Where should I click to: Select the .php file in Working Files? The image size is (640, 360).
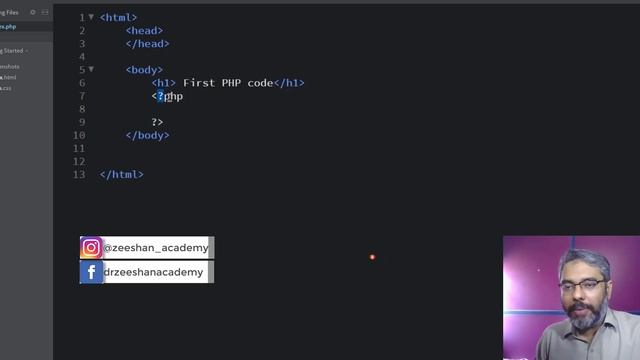[8, 27]
